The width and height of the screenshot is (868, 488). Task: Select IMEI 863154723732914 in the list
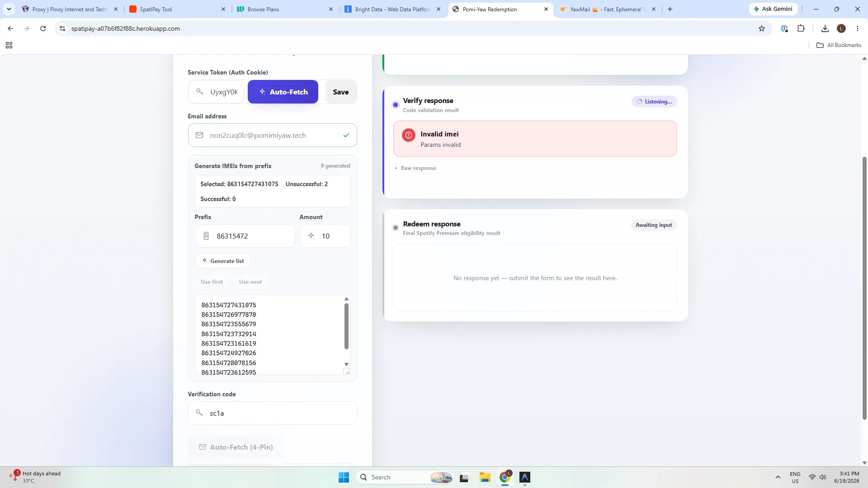pos(229,334)
